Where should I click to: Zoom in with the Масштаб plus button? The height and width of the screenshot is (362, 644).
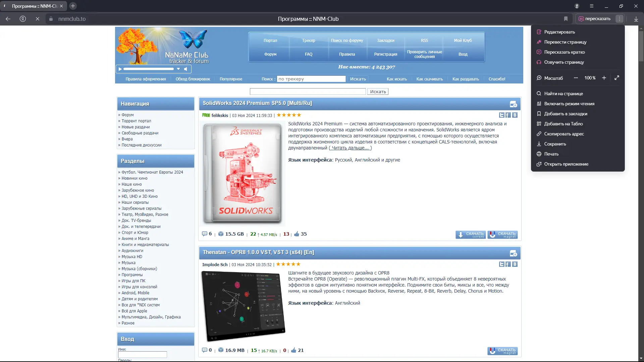(x=604, y=78)
